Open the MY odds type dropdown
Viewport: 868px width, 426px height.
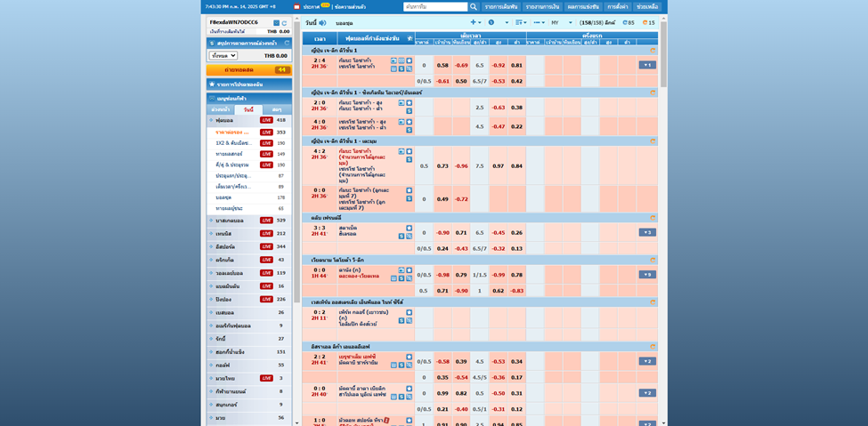tap(561, 22)
